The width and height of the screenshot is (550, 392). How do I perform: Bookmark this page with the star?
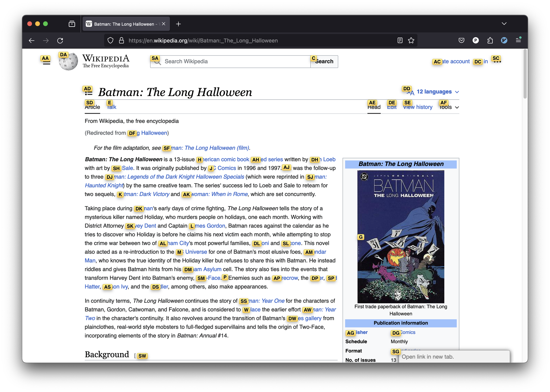coord(411,41)
